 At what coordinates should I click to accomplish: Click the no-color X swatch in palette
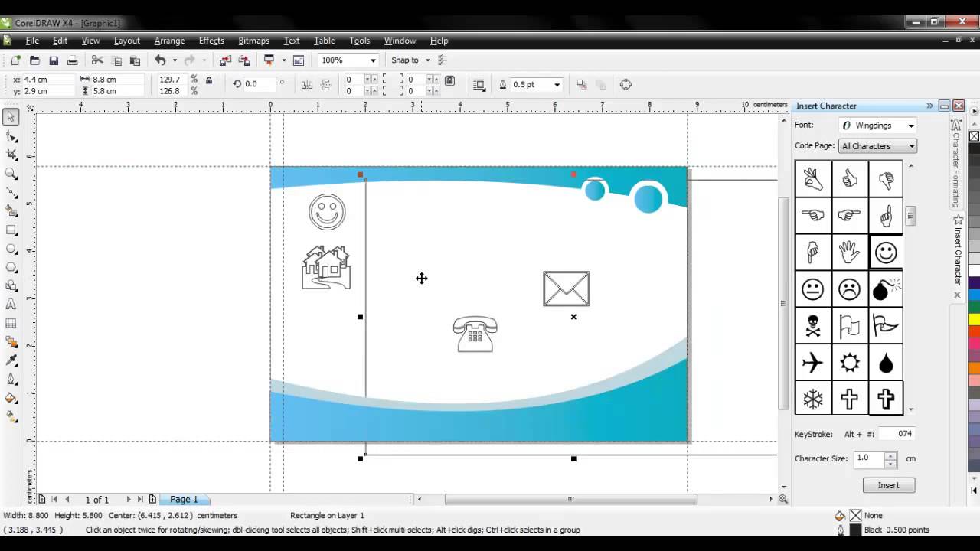[x=974, y=136]
